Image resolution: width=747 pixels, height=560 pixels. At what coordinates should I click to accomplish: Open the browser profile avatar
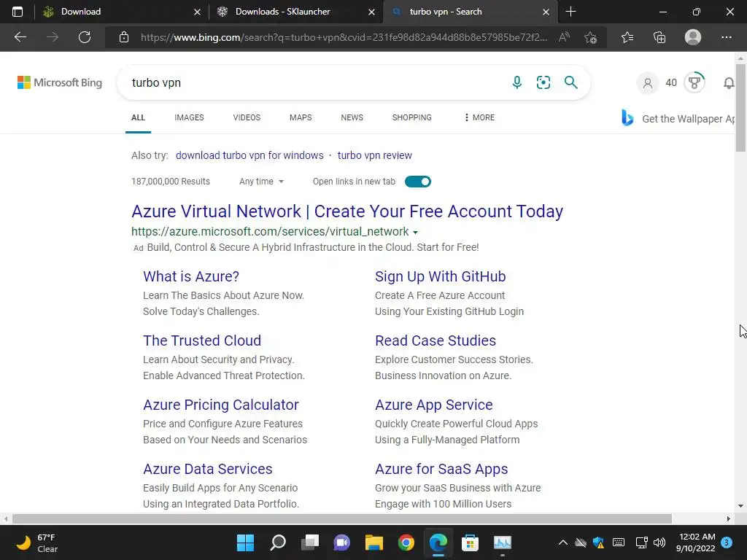pos(693,37)
